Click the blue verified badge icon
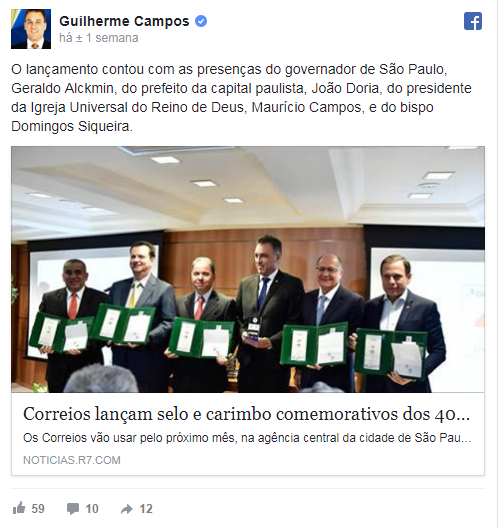Viewport: 498px width, 528px height. point(201,21)
